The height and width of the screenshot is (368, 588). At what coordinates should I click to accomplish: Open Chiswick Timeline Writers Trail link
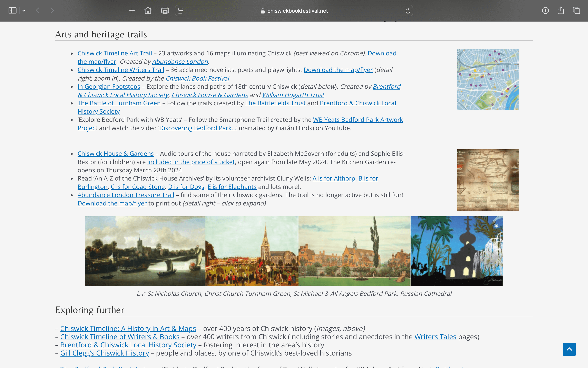tap(121, 70)
